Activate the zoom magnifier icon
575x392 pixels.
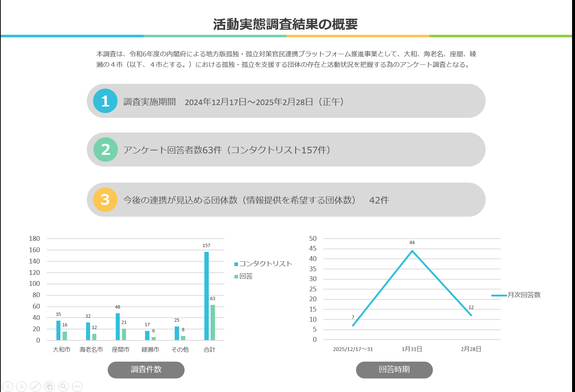pos(63,386)
